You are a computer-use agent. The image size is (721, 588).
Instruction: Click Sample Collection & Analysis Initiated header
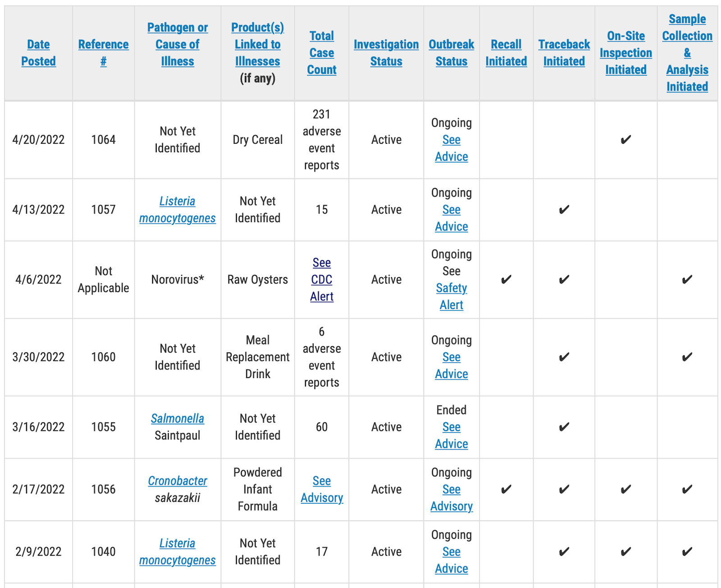687,53
